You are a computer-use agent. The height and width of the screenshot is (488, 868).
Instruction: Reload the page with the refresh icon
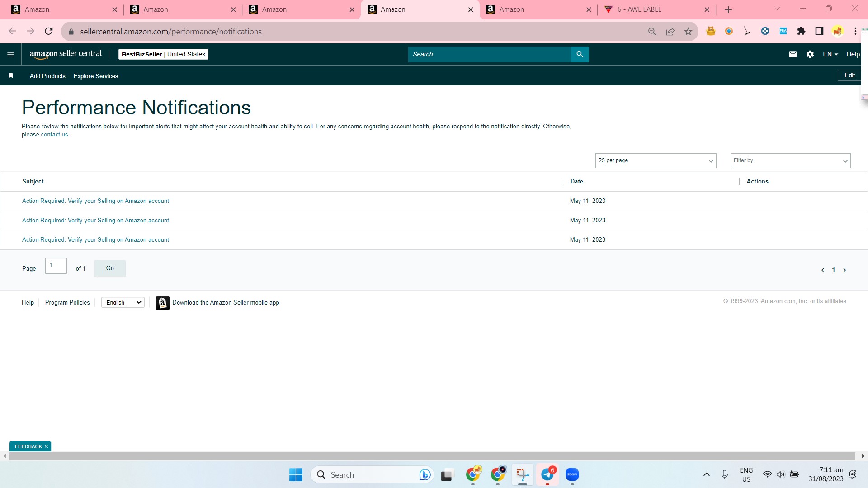49,31
